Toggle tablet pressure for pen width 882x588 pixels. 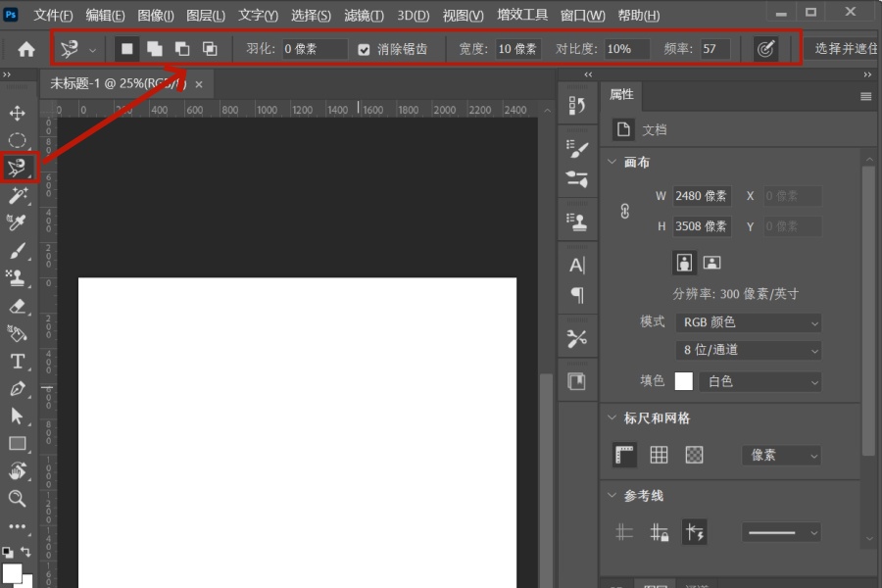[x=765, y=49]
